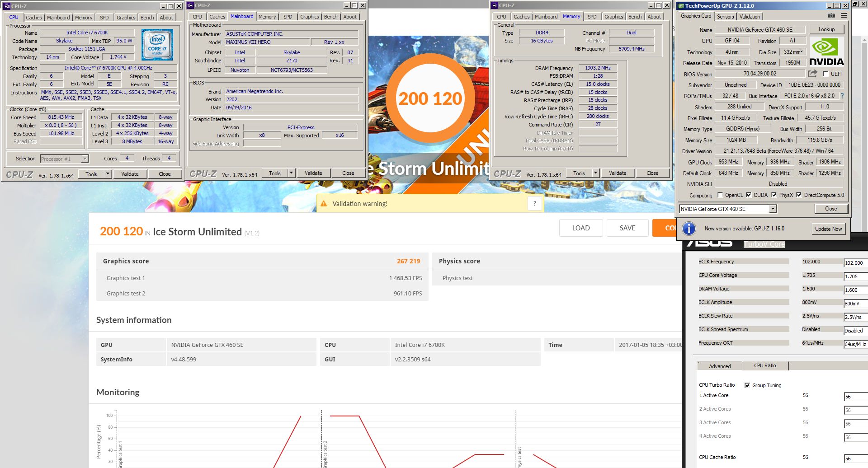Click Update Now for GPU-Z
Screen dimensions: 868x468
(x=828, y=229)
